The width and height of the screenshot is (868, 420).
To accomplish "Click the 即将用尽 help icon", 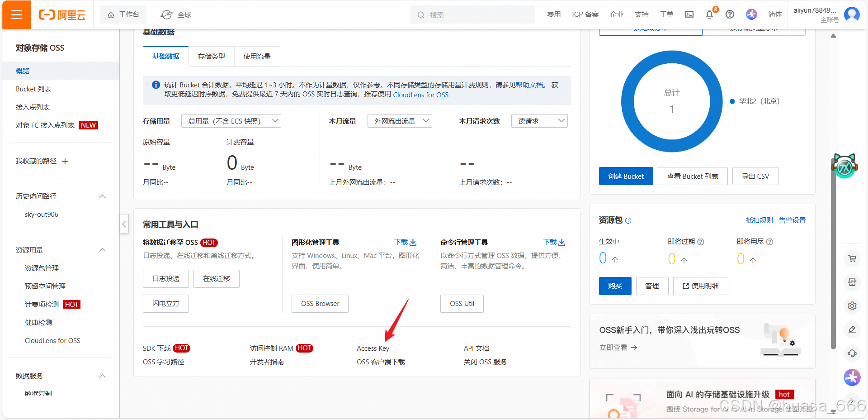I will pos(770,242).
